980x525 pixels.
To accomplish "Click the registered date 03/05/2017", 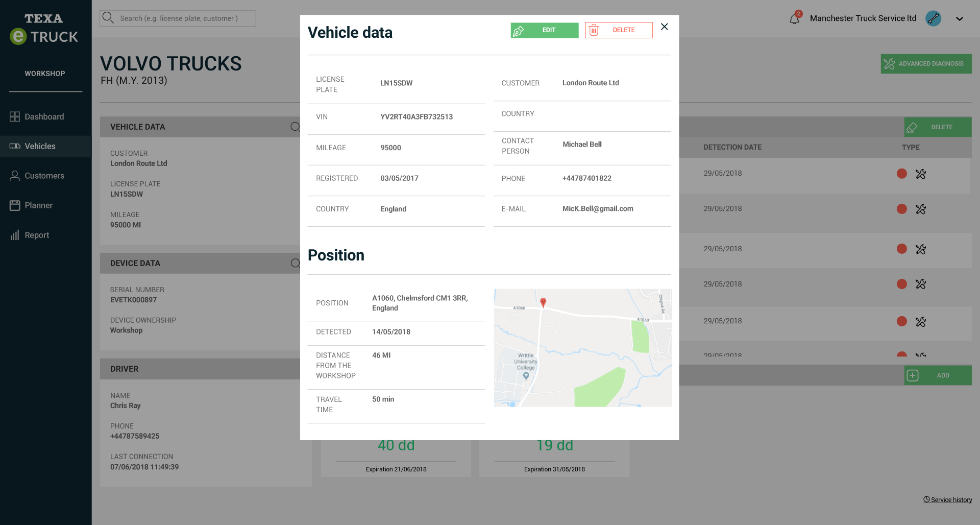I will (x=400, y=178).
